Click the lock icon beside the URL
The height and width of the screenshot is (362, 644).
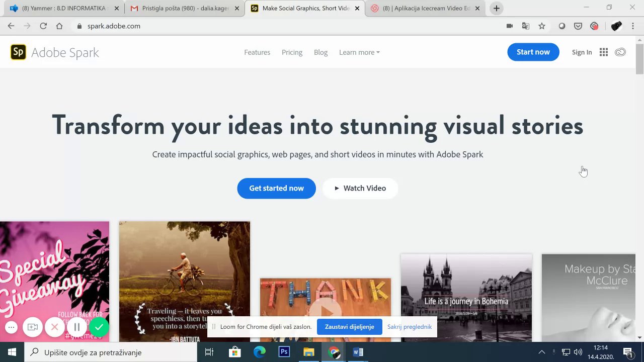click(x=79, y=26)
